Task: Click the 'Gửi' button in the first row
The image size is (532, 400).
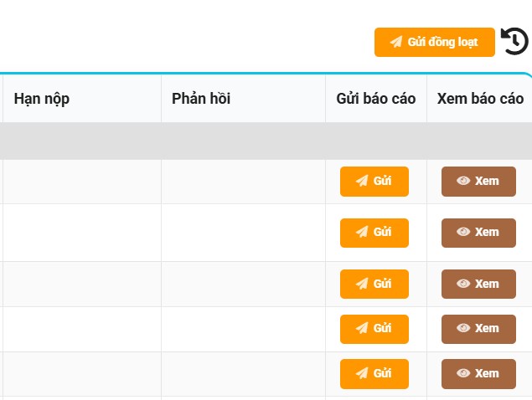Action: pos(374,181)
